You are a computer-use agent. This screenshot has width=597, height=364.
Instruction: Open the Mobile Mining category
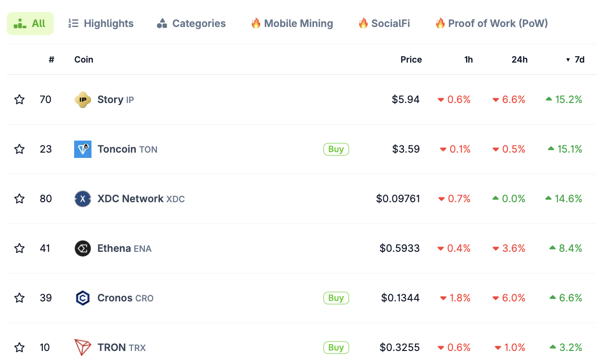click(291, 23)
